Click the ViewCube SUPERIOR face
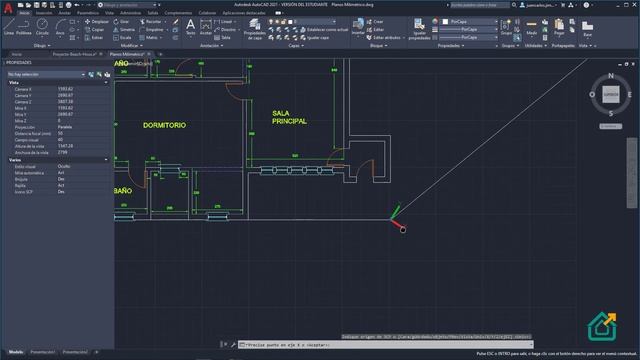 click(x=611, y=94)
